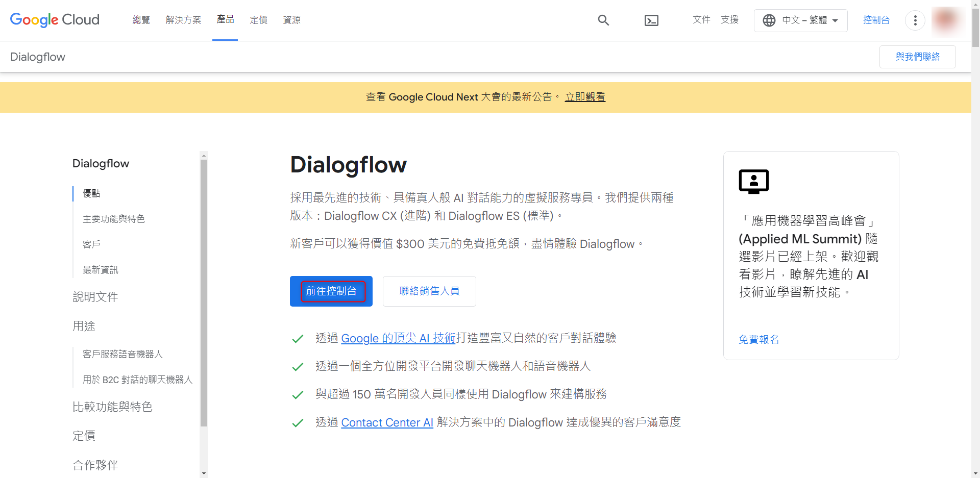Click the 免費報名 link
Image resolution: width=980 pixels, height=478 pixels.
click(759, 340)
